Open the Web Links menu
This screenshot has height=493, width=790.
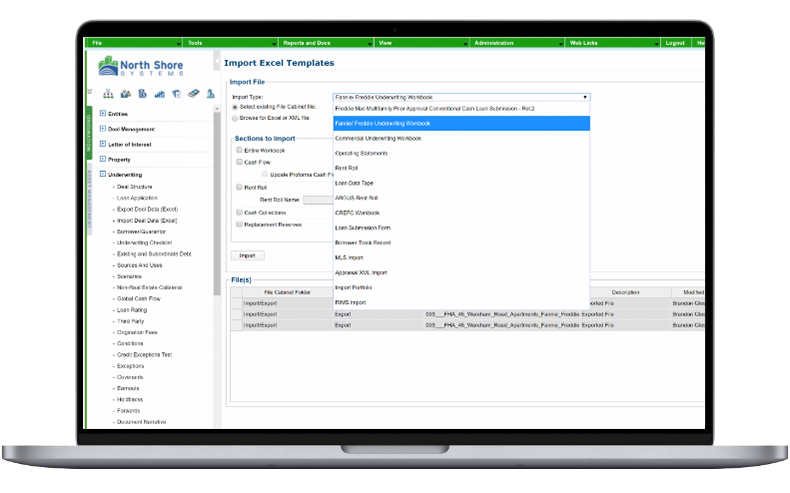(x=612, y=43)
